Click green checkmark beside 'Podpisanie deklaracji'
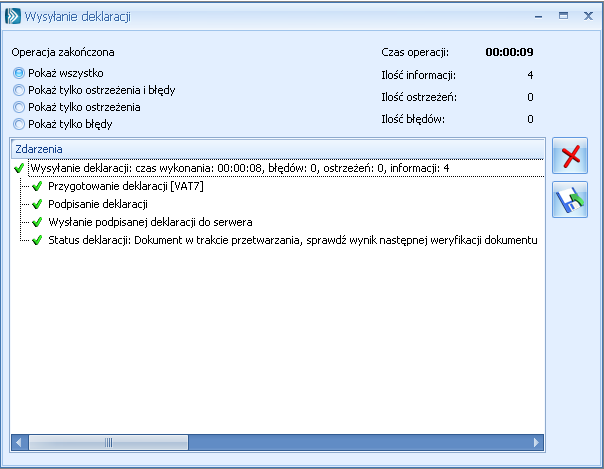 [37, 204]
